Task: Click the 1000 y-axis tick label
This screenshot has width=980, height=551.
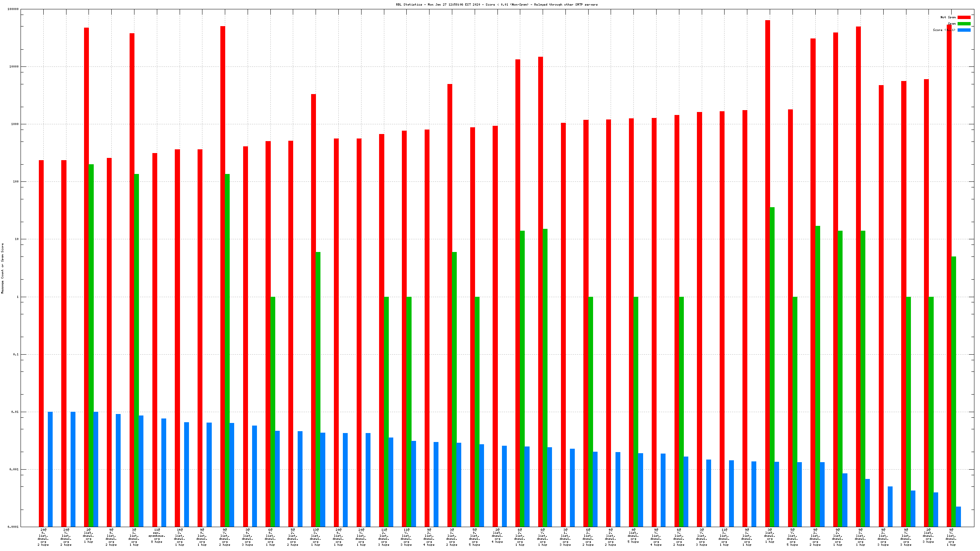Action: pyautogui.click(x=15, y=124)
